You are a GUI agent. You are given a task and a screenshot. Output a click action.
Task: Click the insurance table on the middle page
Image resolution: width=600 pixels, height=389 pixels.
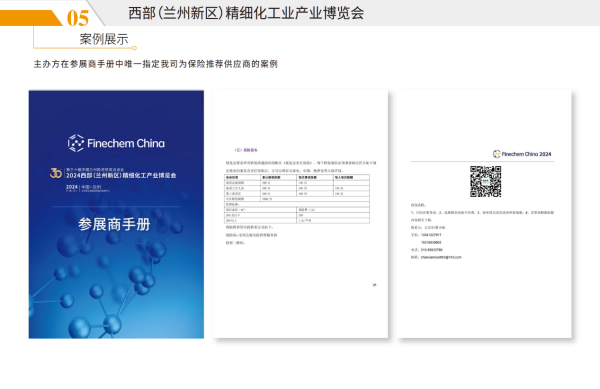[297, 199]
